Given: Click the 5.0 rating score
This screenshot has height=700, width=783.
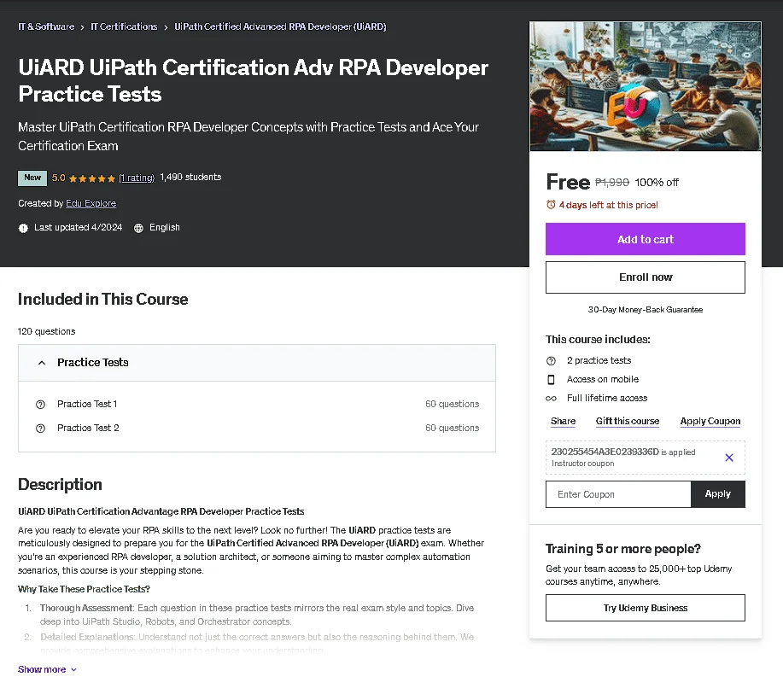Looking at the screenshot, I should tap(58, 178).
